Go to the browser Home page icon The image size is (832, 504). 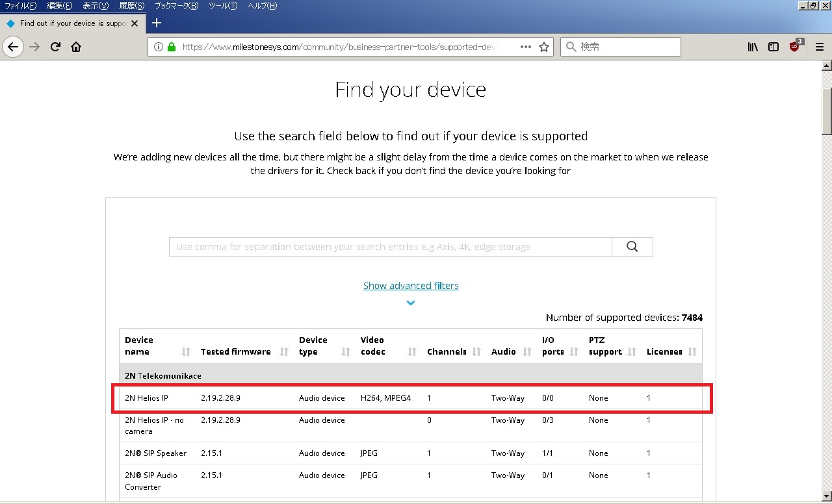point(76,47)
